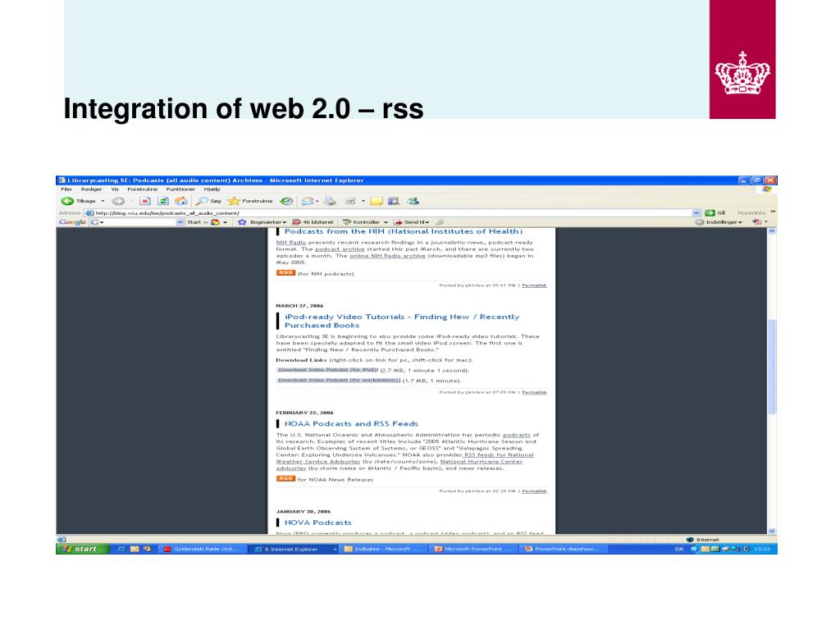Viewport: 840px width, 630px height.
Task: Open 'Podcasts from the NIH' post title
Action: [x=404, y=231]
